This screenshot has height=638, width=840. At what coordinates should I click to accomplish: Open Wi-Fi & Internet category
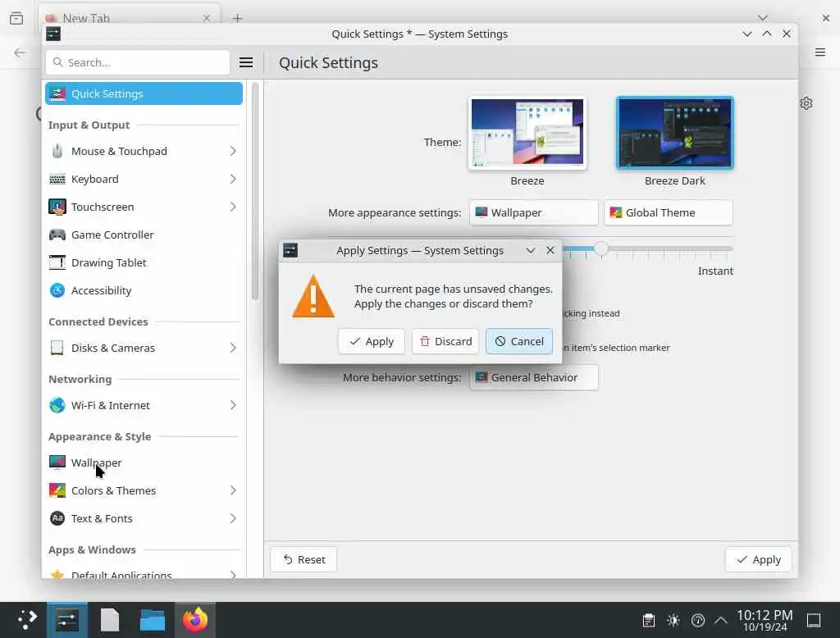point(144,405)
